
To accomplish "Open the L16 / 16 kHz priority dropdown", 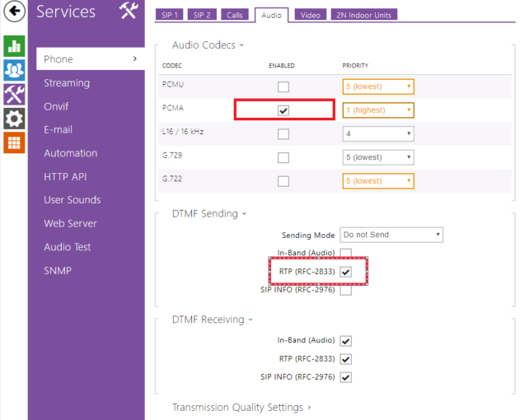I will point(377,133).
